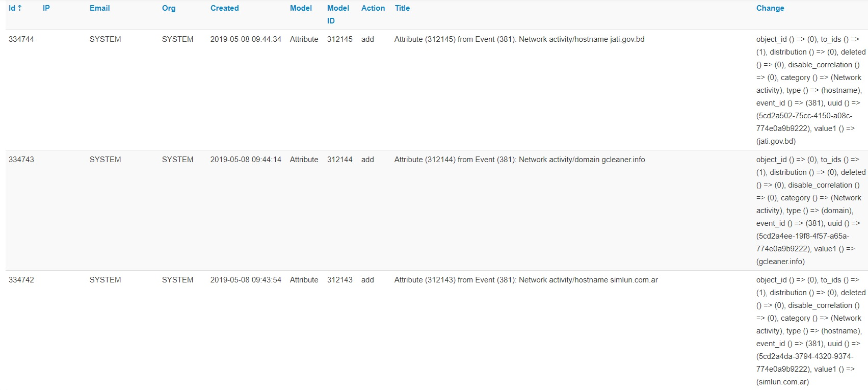Click the change details ending in (jati.gov.bd)

coord(811,90)
